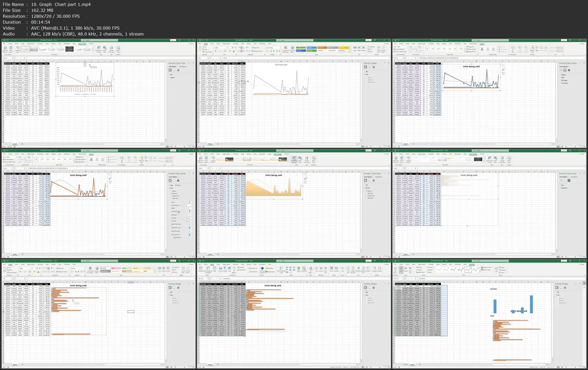Tick the First Point sparkline checkbox
This screenshot has height=370, width=588.
pyautogui.click(x=426, y=267)
